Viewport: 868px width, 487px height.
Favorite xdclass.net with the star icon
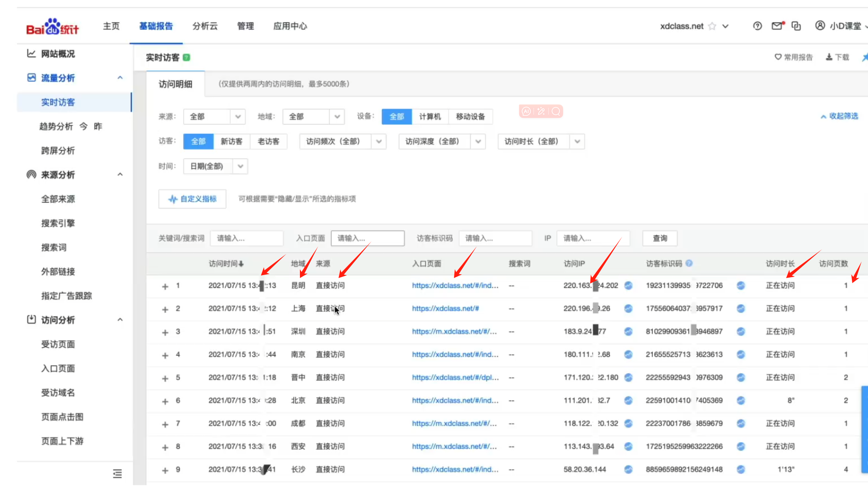[x=712, y=26]
